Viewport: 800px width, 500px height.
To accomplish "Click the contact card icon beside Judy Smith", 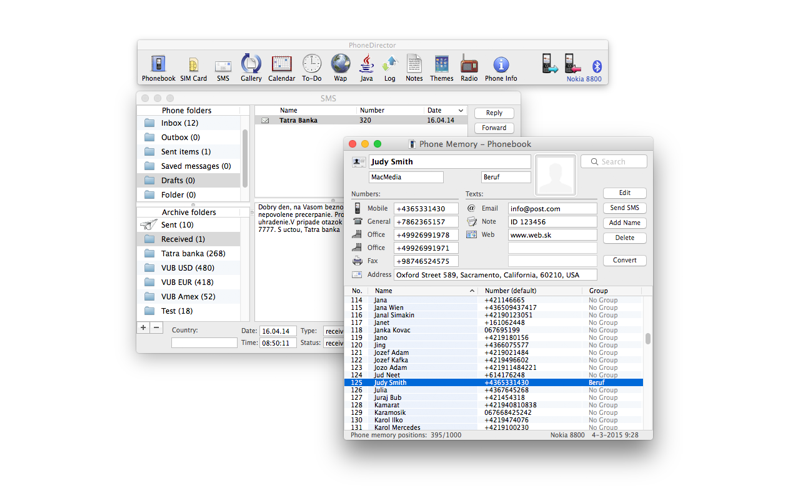I will point(358,162).
